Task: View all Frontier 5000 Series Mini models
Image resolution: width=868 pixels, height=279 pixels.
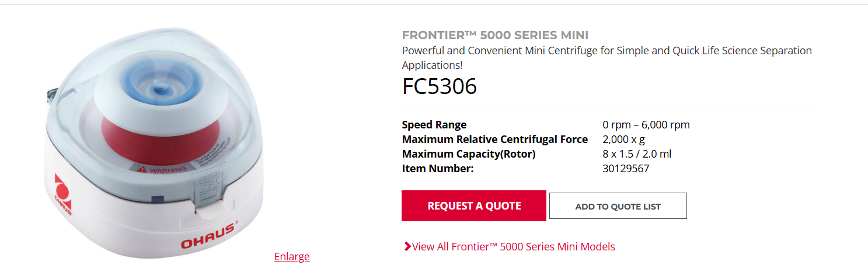Action: (x=513, y=246)
